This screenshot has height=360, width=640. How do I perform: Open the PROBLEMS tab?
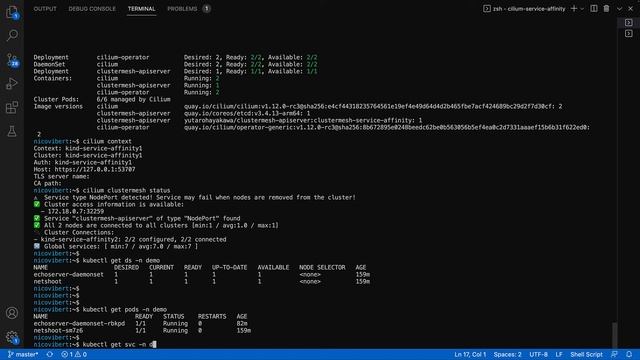pyautogui.click(x=182, y=9)
